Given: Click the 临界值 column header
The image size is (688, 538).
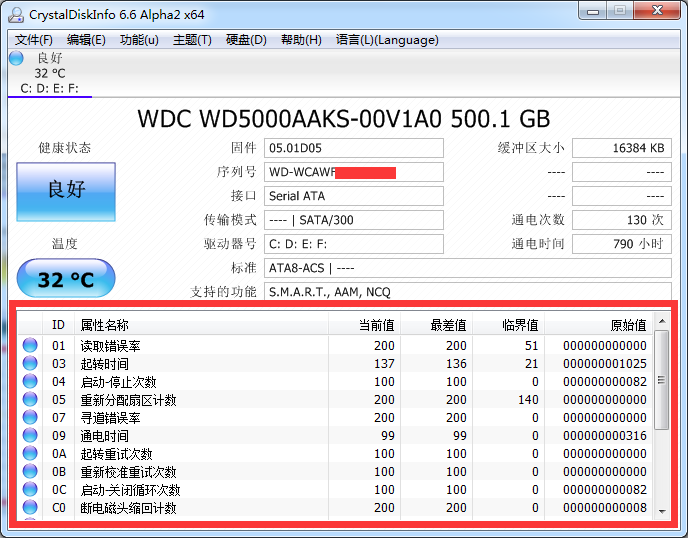Looking at the screenshot, I should [x=509, y=325].
